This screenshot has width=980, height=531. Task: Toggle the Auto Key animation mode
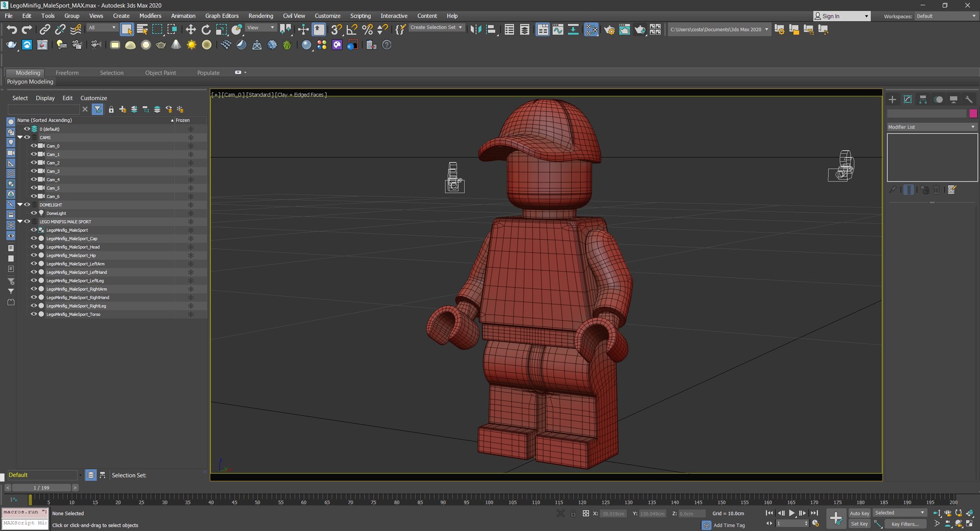[860, 513]
